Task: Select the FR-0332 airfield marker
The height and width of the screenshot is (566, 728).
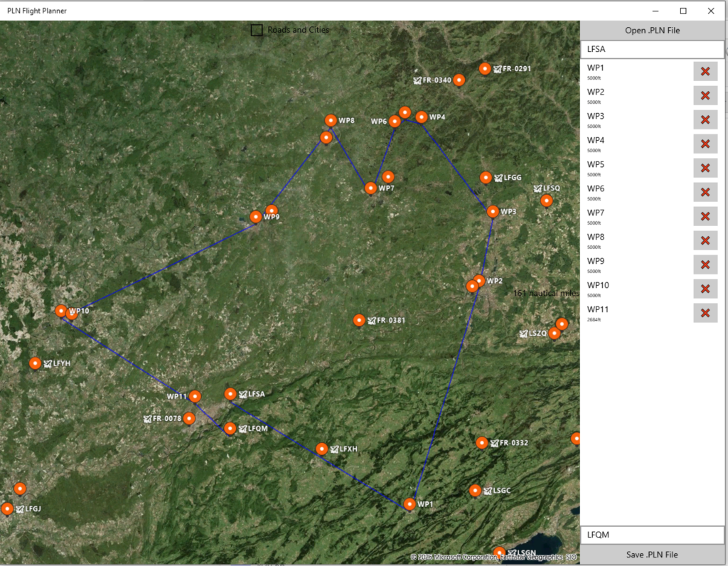Action: click(482, 443)
